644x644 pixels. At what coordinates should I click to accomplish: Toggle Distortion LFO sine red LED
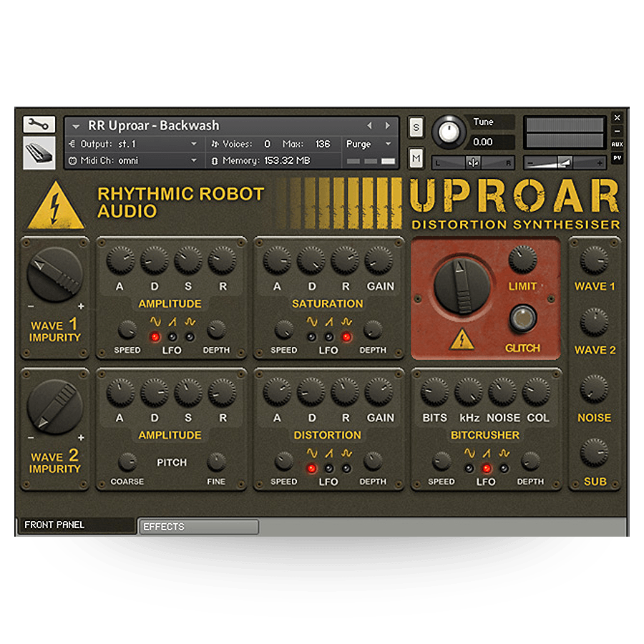point(312,468)
